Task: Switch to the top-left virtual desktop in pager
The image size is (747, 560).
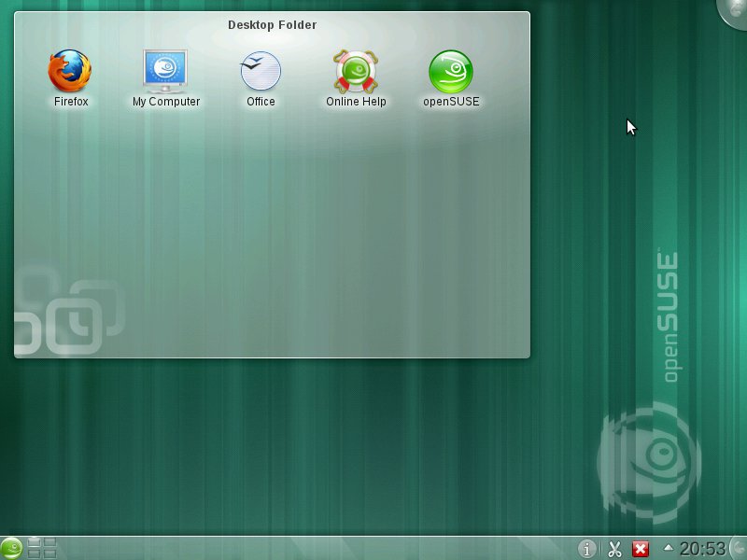Action: click(x=34, y=542)
